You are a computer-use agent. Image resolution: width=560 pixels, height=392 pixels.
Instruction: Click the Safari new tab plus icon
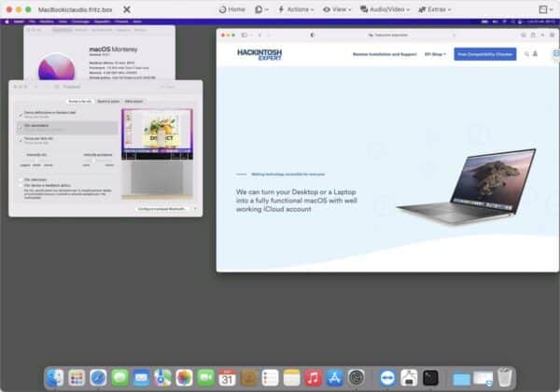pos(542,35)
